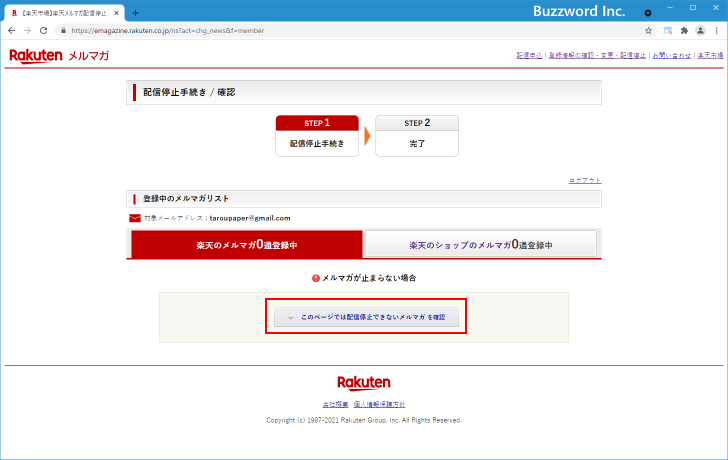728x460 pixels.
Task: Open the Chrome profile avatar
Action: [700, 31]
